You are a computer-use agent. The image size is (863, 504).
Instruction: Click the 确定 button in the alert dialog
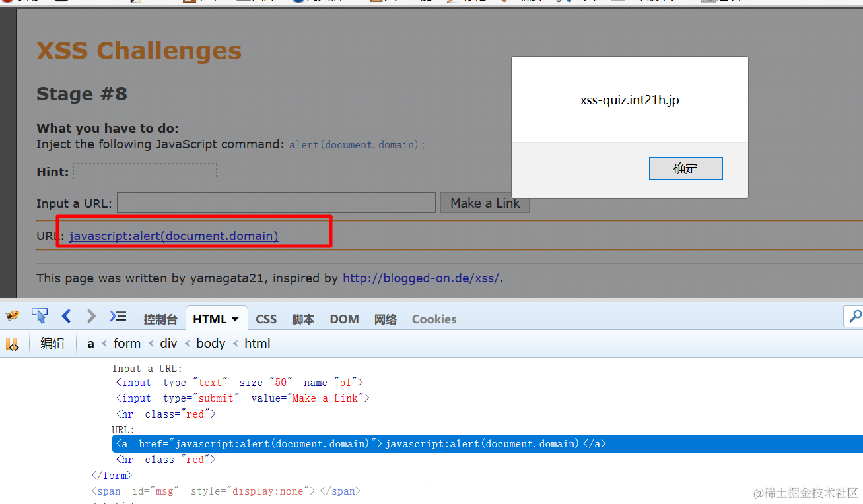[685, 168]
